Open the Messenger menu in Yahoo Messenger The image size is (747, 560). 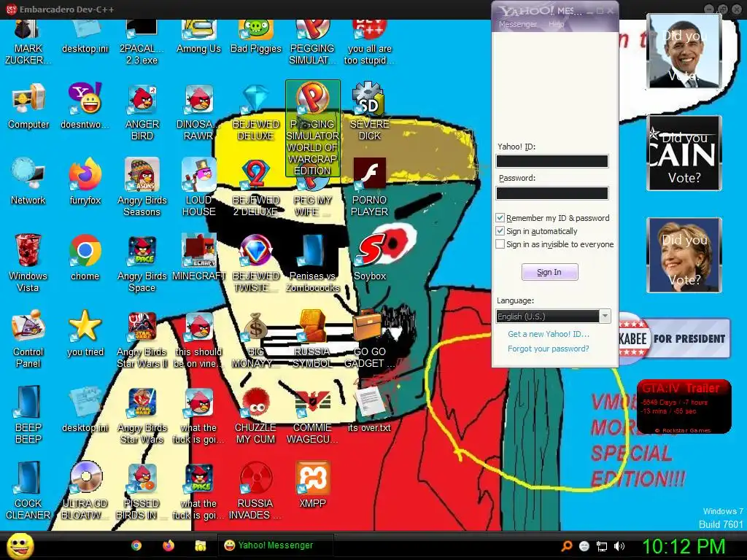(x=518, y=24)
